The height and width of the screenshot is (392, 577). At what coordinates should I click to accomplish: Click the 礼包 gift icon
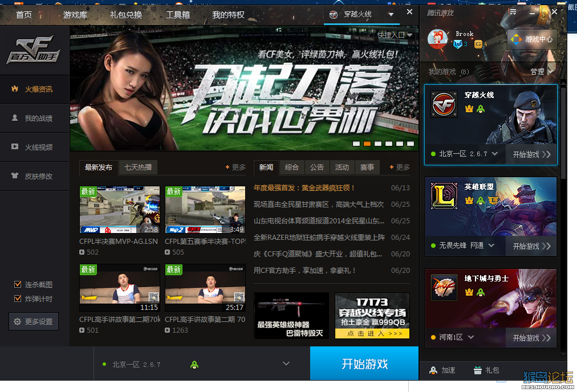pyautogui.click(x=478, y=370)
